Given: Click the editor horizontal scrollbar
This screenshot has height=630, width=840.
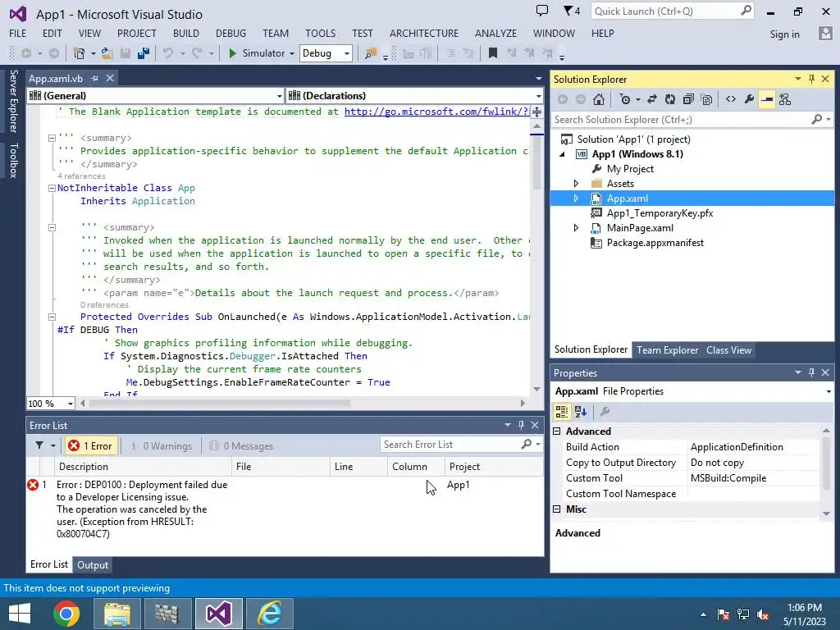Looking at the screenshot, I should pyautogui.click(x=302, y=403).
